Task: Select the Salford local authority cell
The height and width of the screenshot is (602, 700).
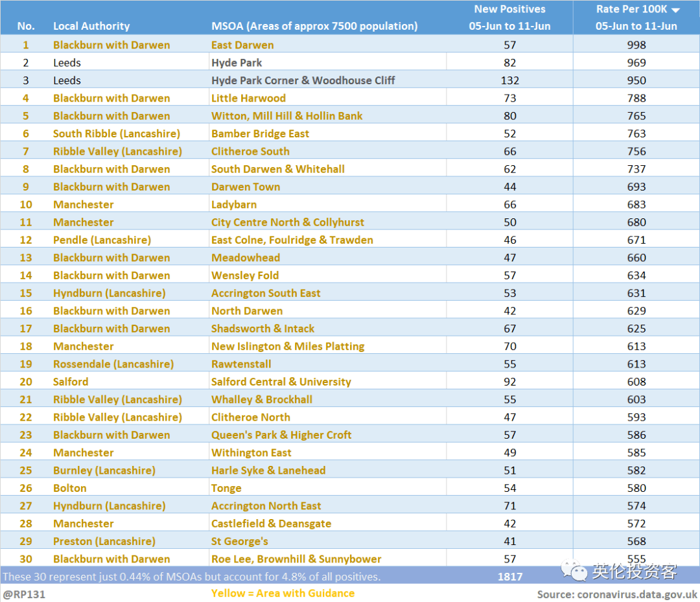Action: (x=71, y=382)
